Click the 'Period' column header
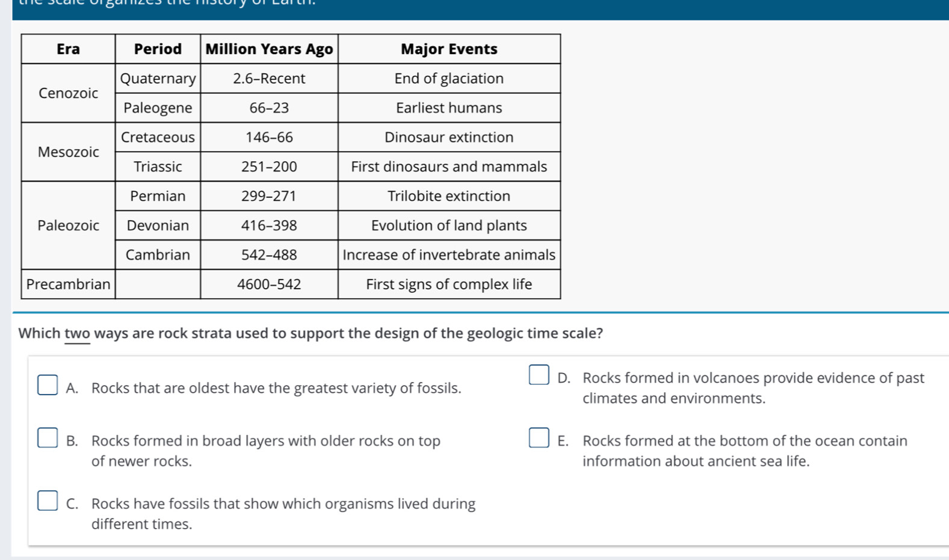Viewport: 949px width, 560px height. pyautogui.click(x=158, y=49)
